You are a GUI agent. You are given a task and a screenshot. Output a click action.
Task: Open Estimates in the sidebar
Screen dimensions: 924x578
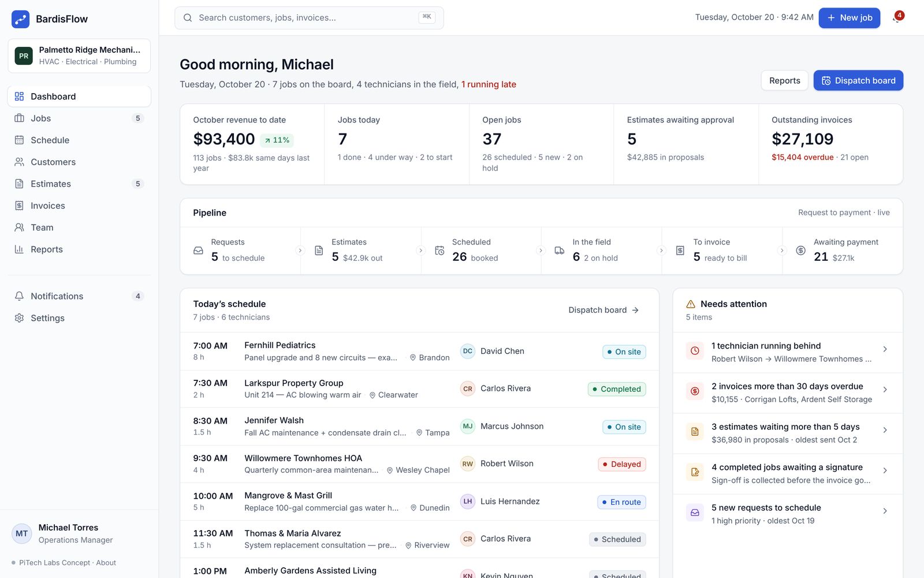click(x=79, y=184)
